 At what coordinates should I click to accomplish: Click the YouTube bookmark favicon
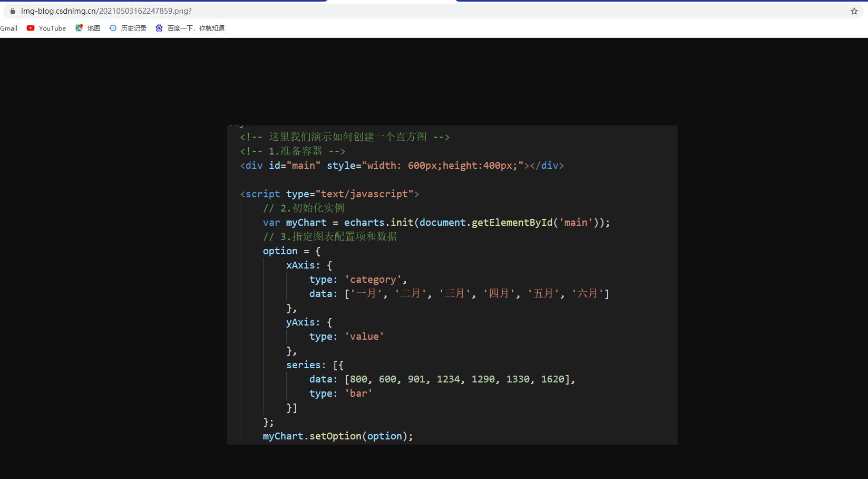pyautogui.click(x=31, y=28)
